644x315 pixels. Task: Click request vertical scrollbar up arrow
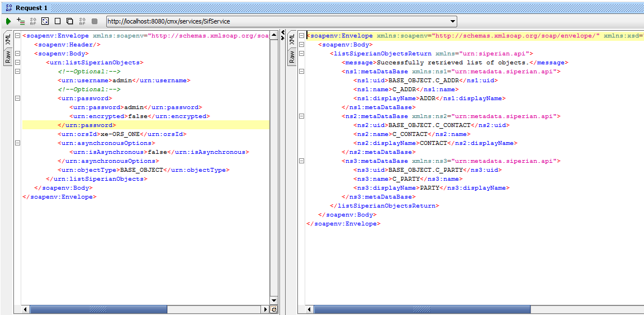[x=273, y=35]
